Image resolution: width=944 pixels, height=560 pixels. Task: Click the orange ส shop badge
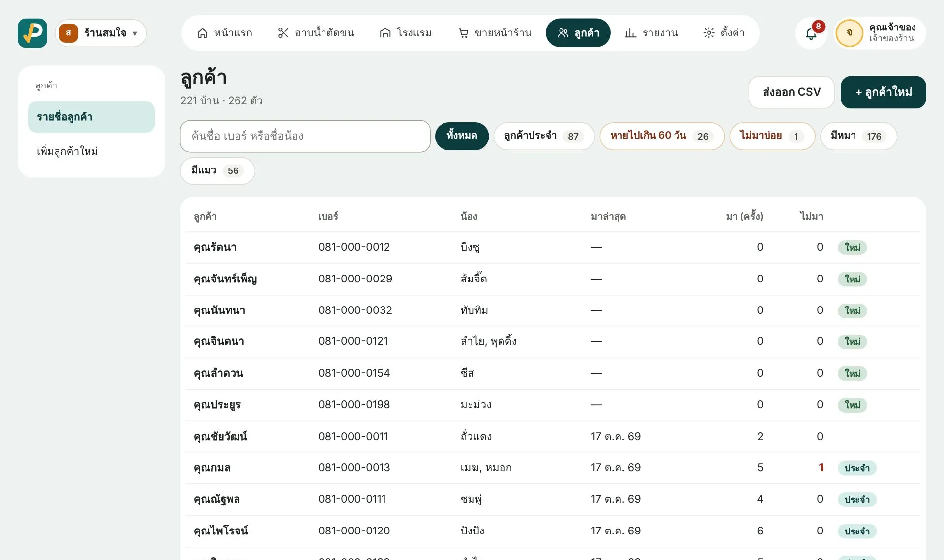coord(68,33)
